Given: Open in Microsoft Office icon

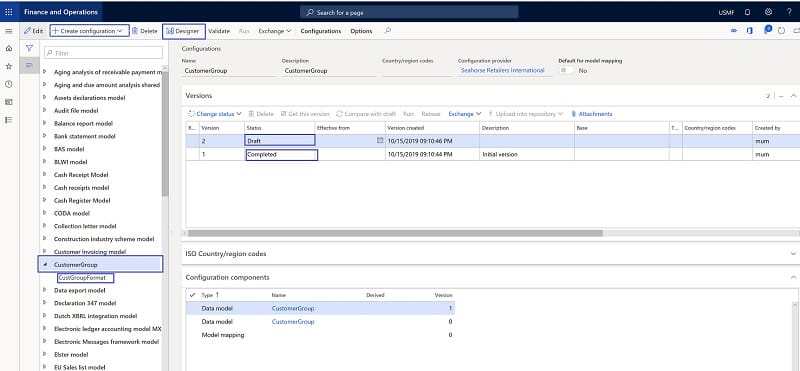Looking at the screenshot, I should pos(749,31).
